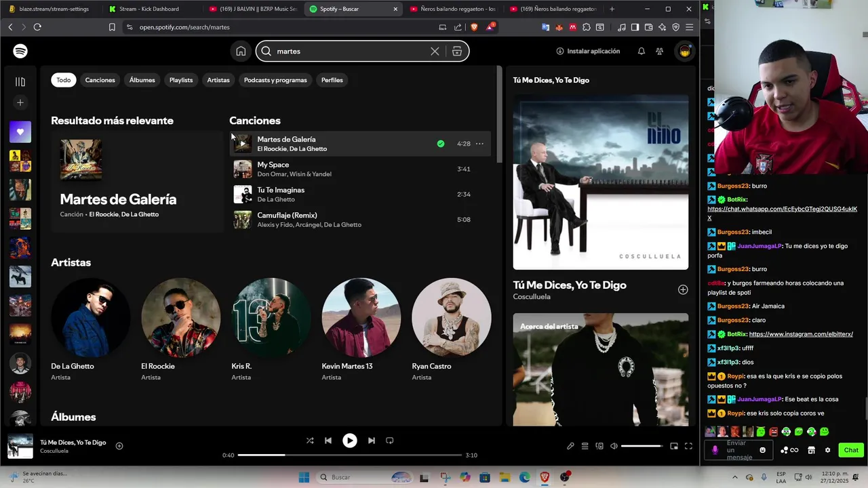The image size is (868, 488).
Task: Toggle saved checkmark for Martes de Galería
Action: [441, 144]
